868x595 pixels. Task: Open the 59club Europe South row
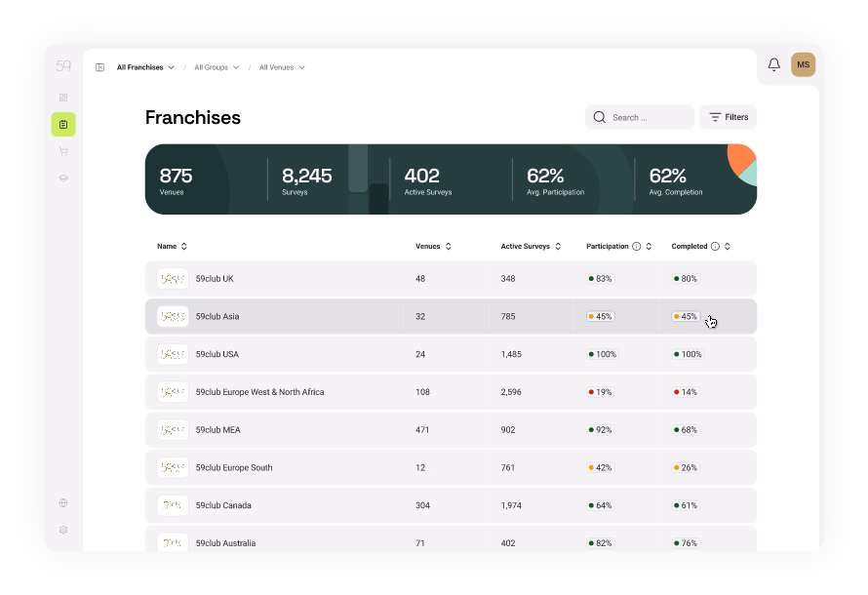(451, 467)
